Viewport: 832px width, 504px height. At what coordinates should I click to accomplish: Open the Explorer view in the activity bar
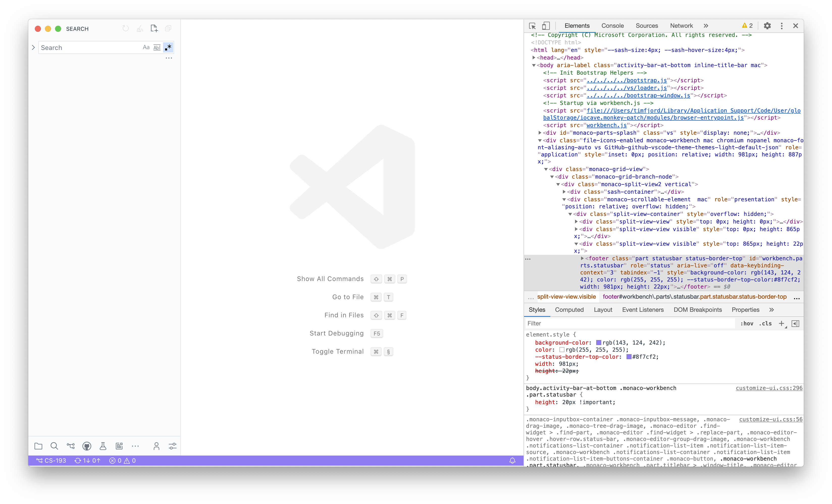[x=38, y=446]
